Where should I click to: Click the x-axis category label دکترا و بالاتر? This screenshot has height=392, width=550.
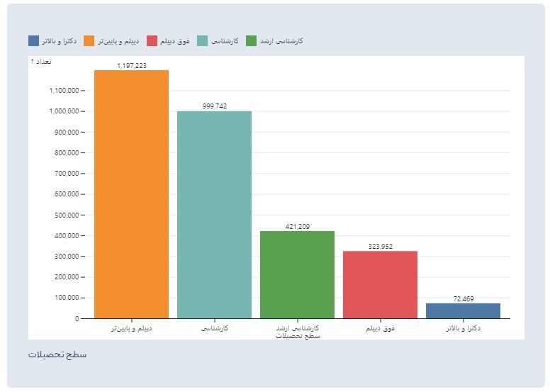463,328
